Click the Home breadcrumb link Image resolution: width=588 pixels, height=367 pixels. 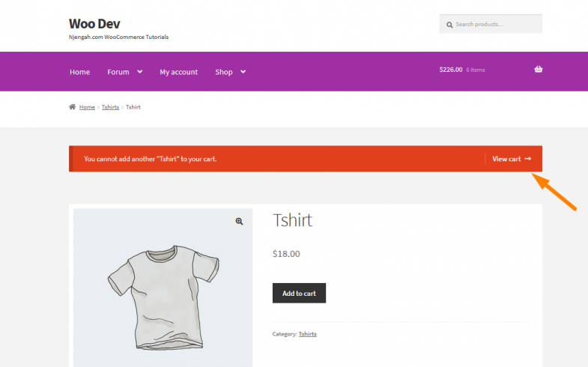[87, 107]
